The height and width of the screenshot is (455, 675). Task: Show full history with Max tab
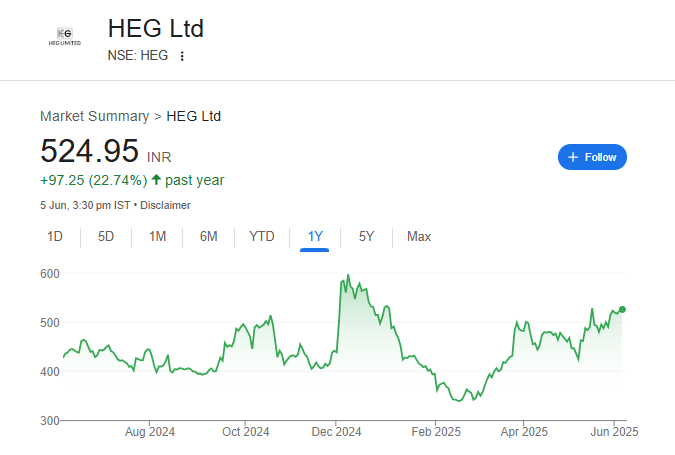pyautogui.click(x=419, y=236)
